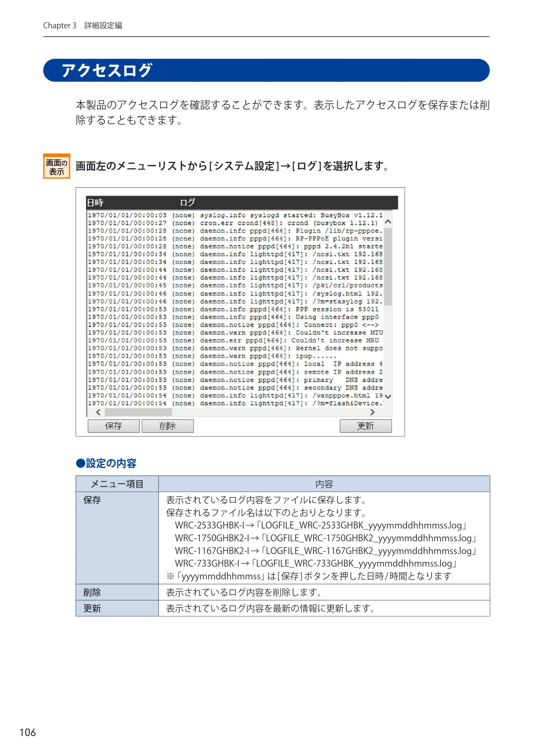Click the file name LOGFILE_WRC-2533GHBK_yyyymmddhhmmss.log
533x756 pixels.
tap(361, 526)
